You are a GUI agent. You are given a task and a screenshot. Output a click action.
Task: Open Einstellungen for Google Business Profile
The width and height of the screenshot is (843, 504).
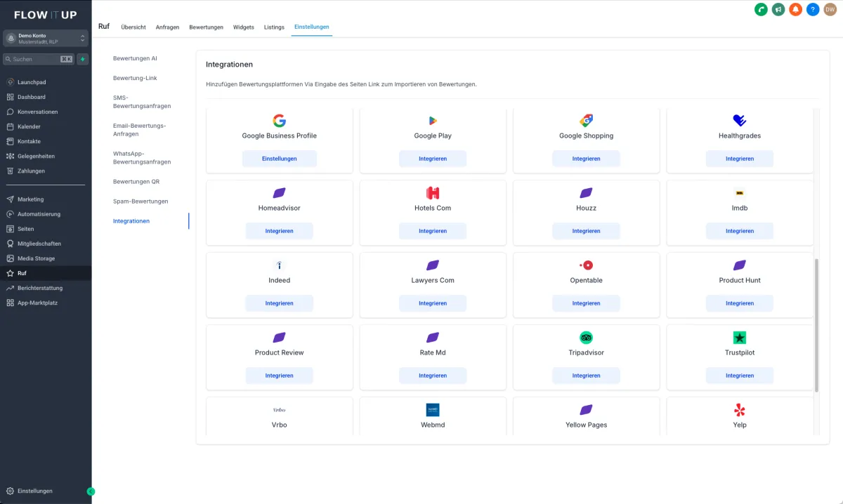280,159
